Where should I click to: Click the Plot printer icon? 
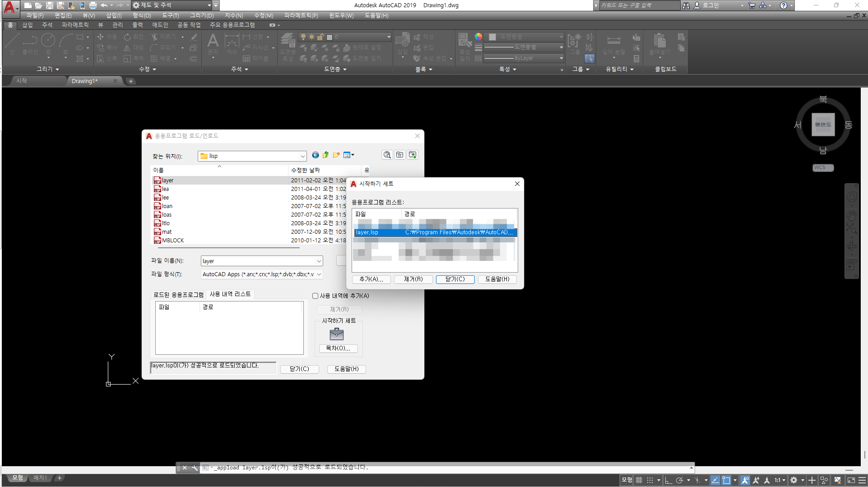(x=93, y=5)
